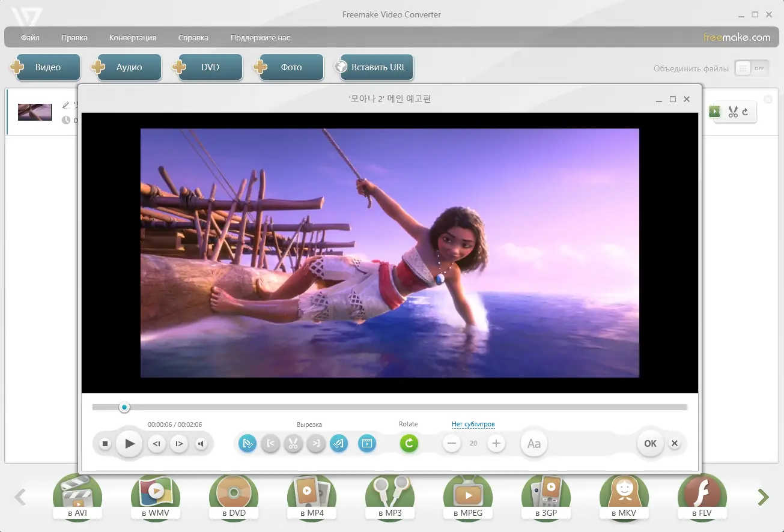Image resolution: width=784 pixels, height=532 pixels.
Task: Open the Справка menu
Action: pos(193,38)
